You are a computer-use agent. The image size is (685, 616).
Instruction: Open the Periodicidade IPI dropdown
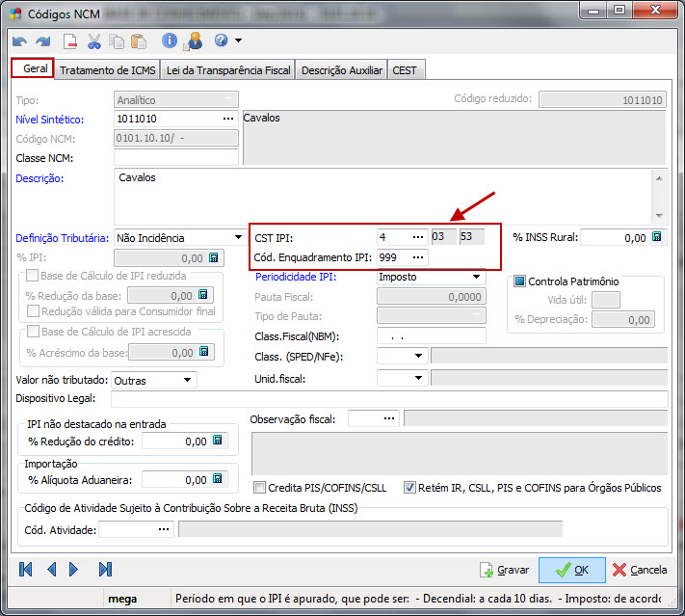coord(476,278)
